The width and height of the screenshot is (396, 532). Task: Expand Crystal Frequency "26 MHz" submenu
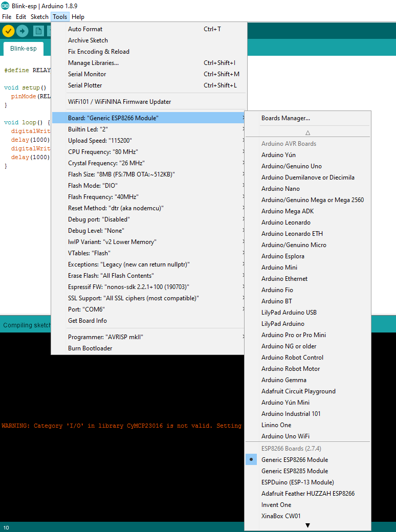coord(148,163)
